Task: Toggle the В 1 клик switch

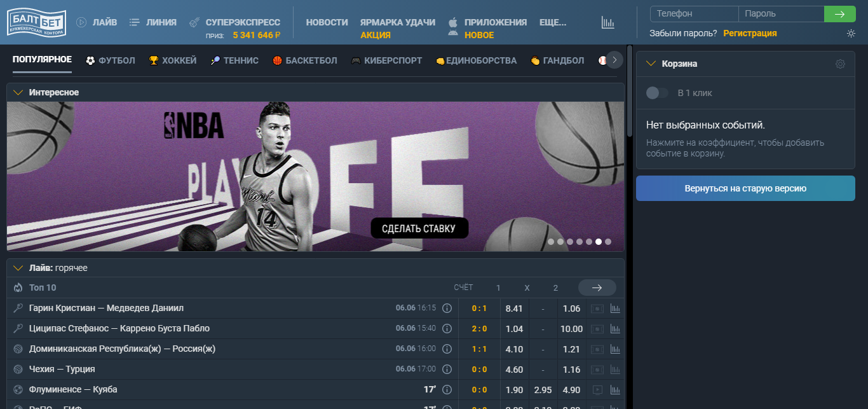Action: pos(657,93)
